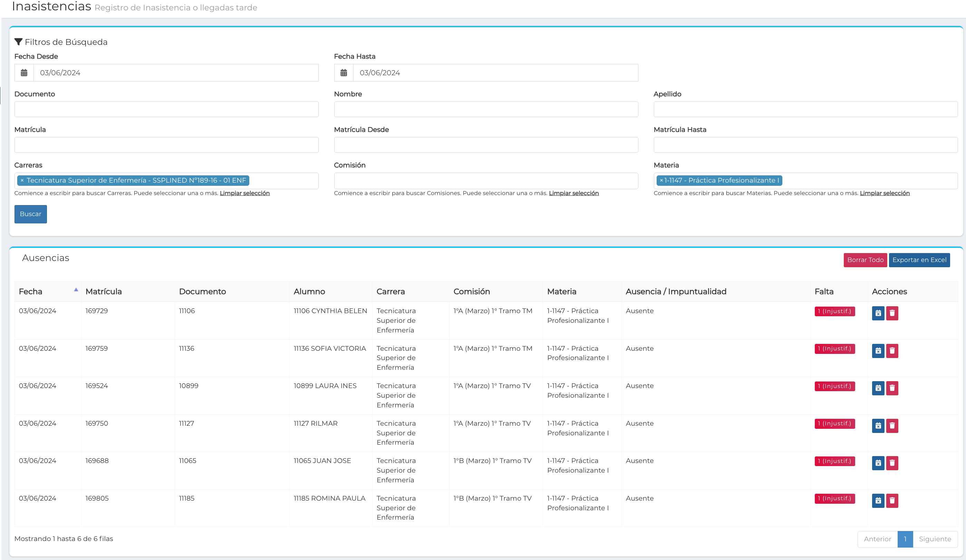Click blue justify icon for CYNTHIA BELEN row

[x=878, y=313]
